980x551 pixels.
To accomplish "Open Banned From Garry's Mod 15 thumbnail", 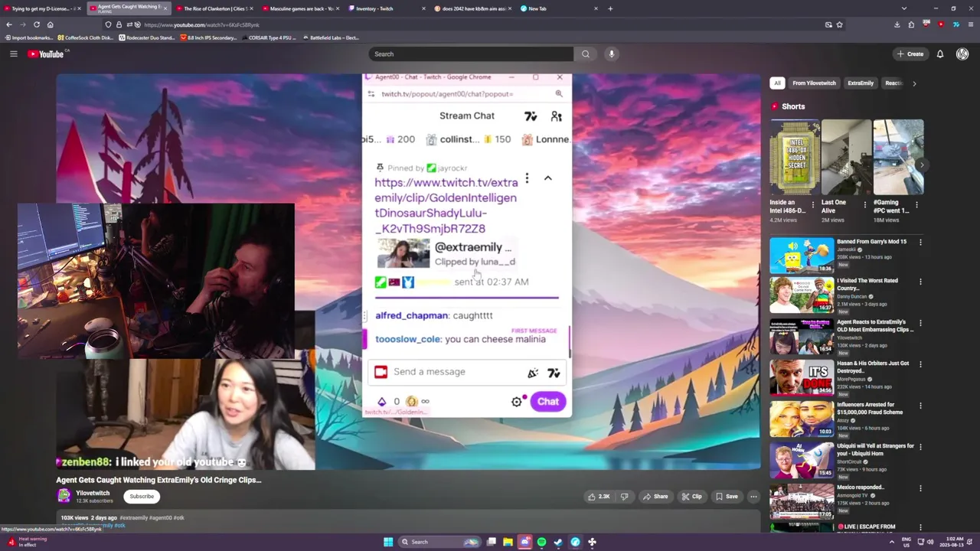I will (x=802, y=256).
